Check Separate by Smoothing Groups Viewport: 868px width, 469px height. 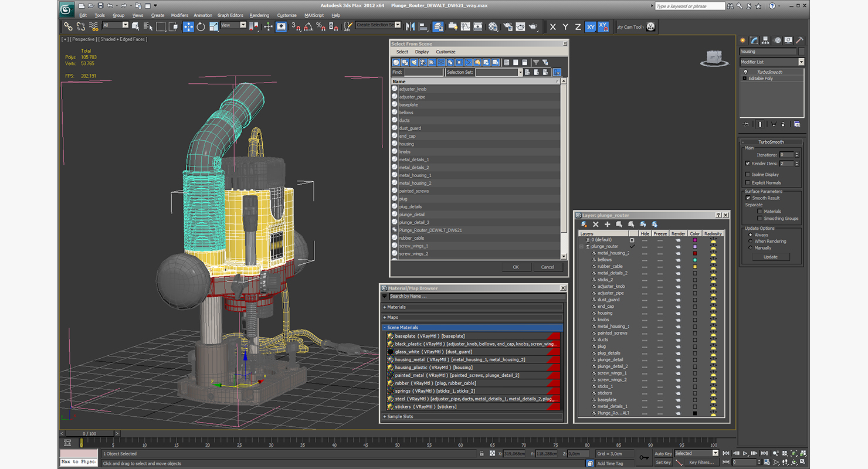[x=760, y=218]
